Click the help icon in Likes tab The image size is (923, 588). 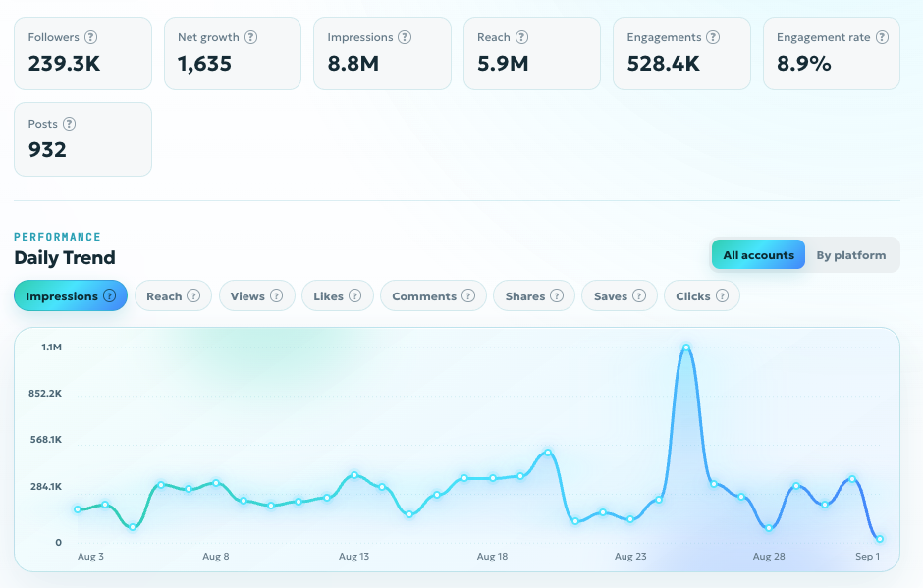(x=354, y=295)
